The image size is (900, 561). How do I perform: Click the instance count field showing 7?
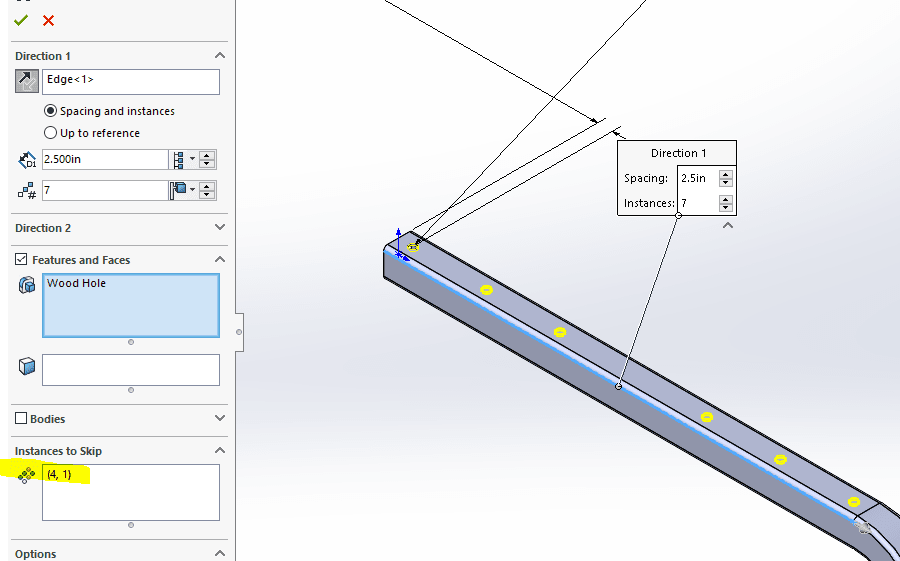105,190
